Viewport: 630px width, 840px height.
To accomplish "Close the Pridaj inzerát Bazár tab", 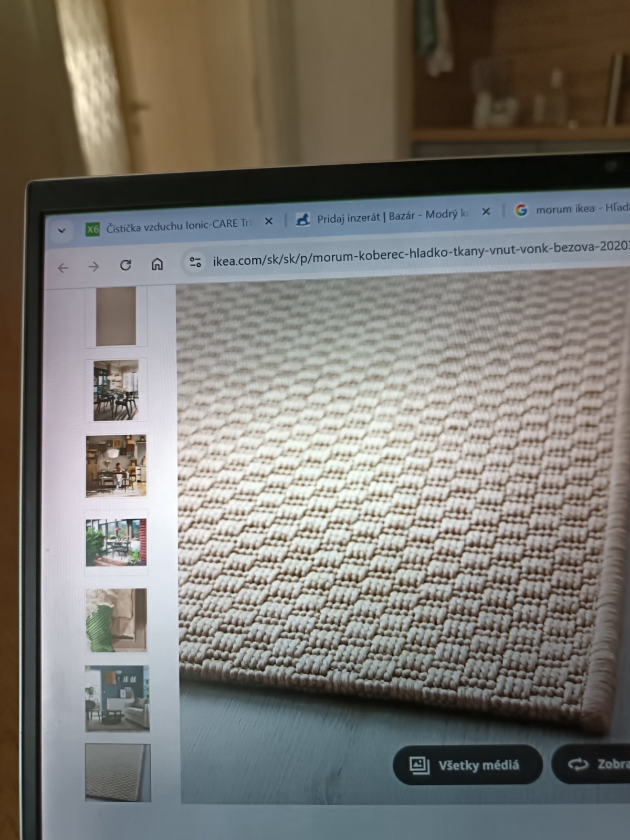I will pyautogui.click(x=486, y=212).
